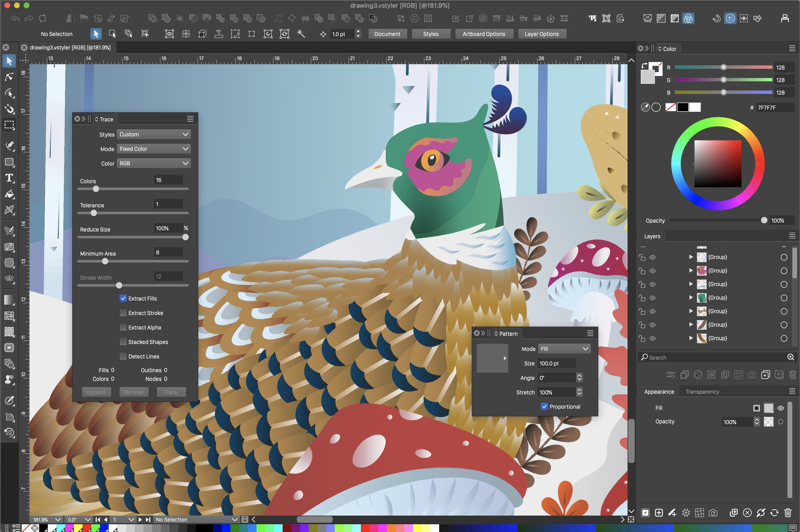Image resolution: width=800 pixels, height=532 pixels.
Task: Select the eyedropper tool in left toolbar
Action: [x=9, y=400]
